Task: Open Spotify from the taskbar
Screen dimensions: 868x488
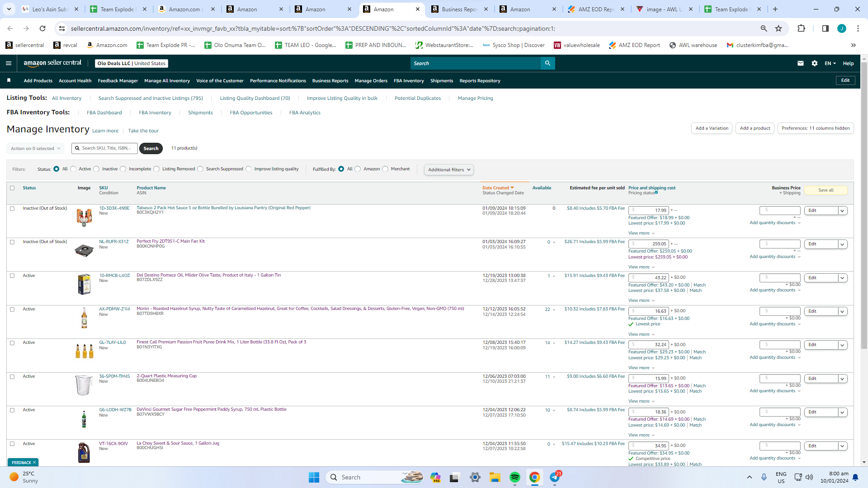Action: (515, 477)
